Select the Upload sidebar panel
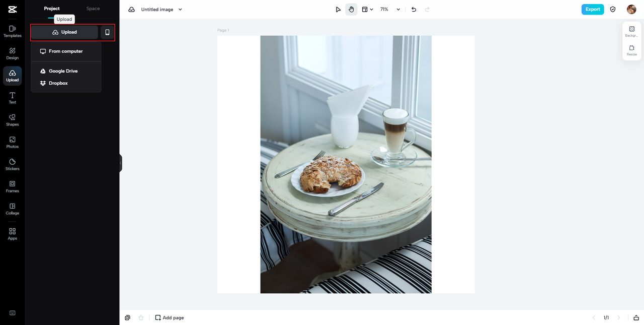644x325 pixels. pos(12,76)
